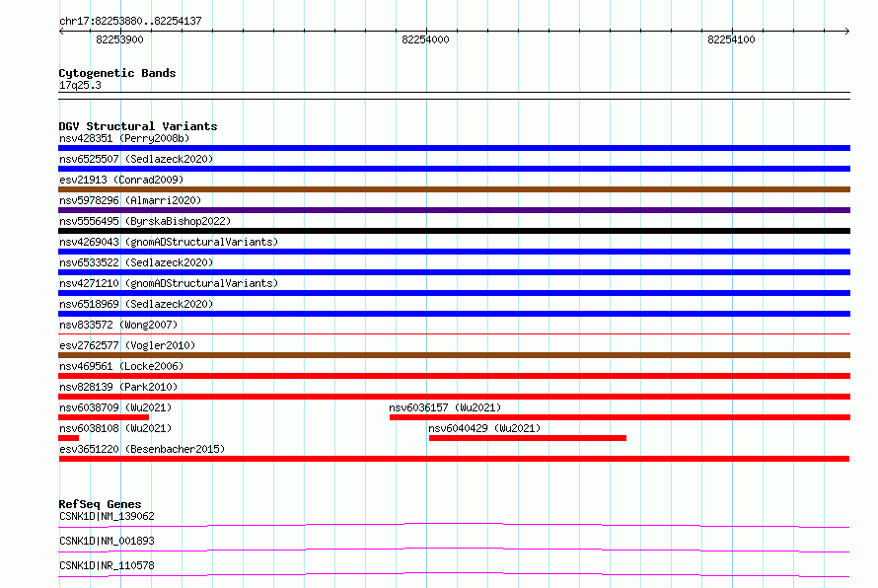Select the red bar under nsv469561
This screenshot has width=878, height=588.
tap(454, 376)
